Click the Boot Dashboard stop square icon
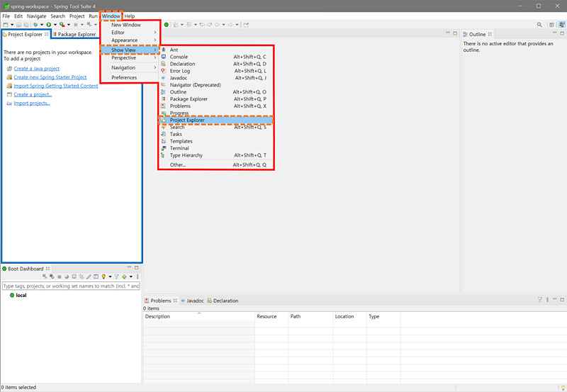The width and height of the screenshot is (567, 392). (60, 276)
